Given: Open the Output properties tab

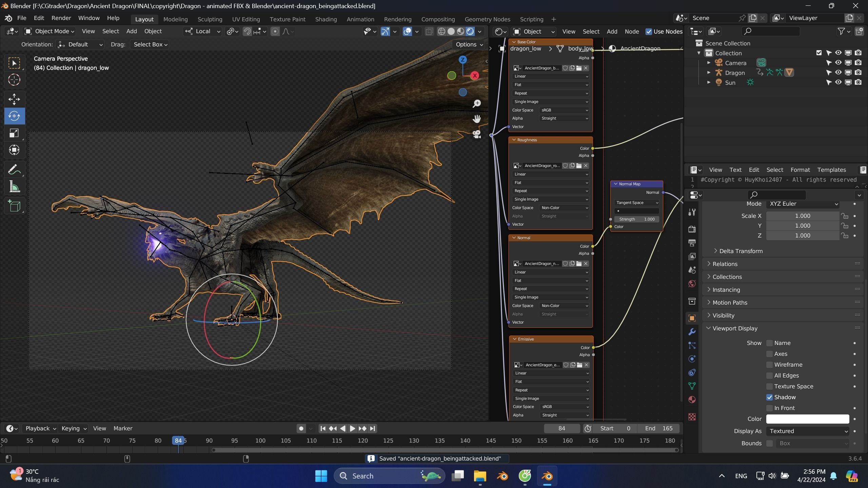Looking at the screenshot, I should click(692, 243).
